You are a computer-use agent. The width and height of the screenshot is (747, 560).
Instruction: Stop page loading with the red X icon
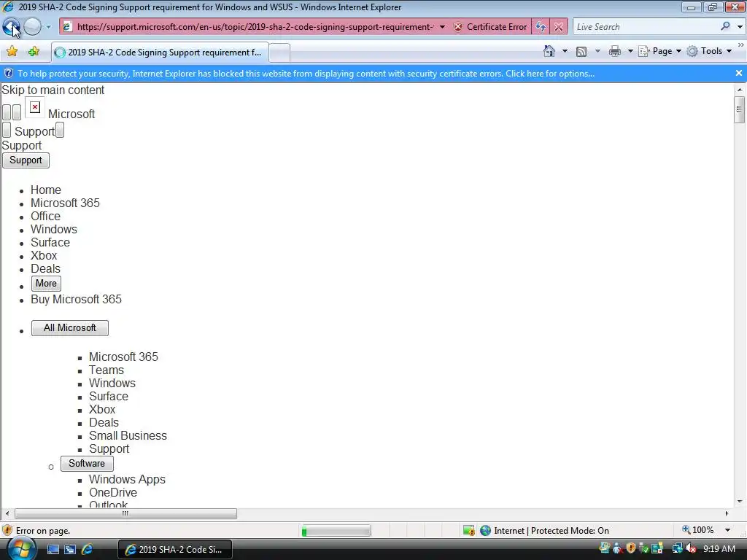pos(559,27)
